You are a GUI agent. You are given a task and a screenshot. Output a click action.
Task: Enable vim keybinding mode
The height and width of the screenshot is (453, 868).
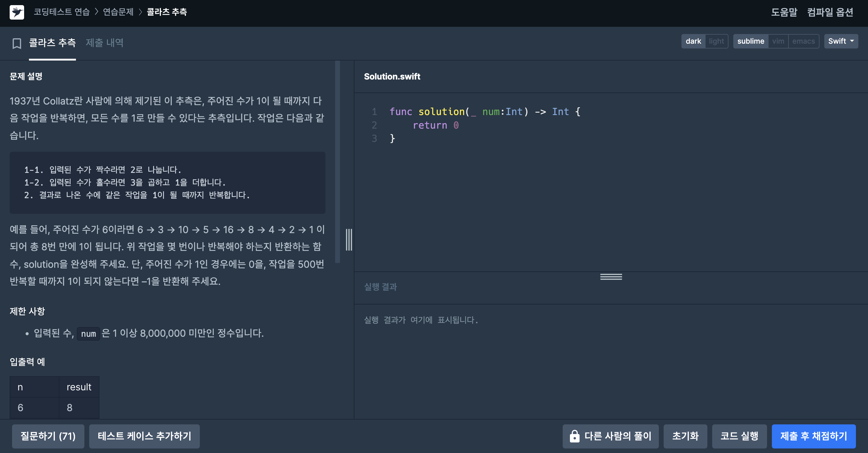(x=778, y=41)
